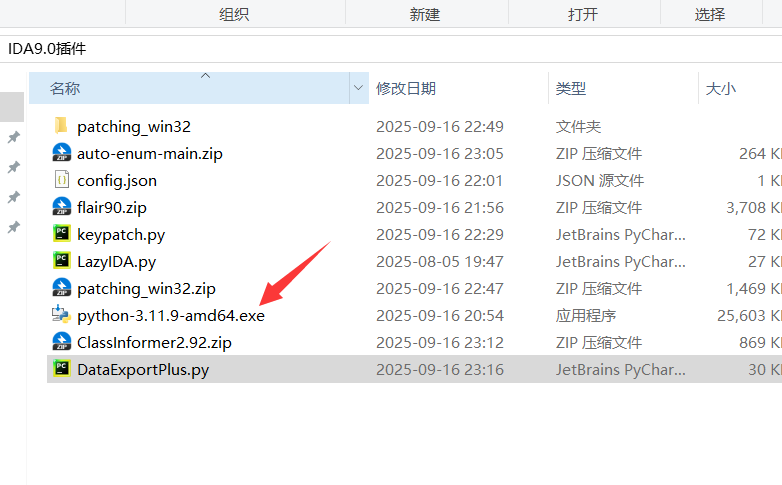Select the flair90.zip archive icon
This screenshot has height=485, width=782.
tap(61, 207)
